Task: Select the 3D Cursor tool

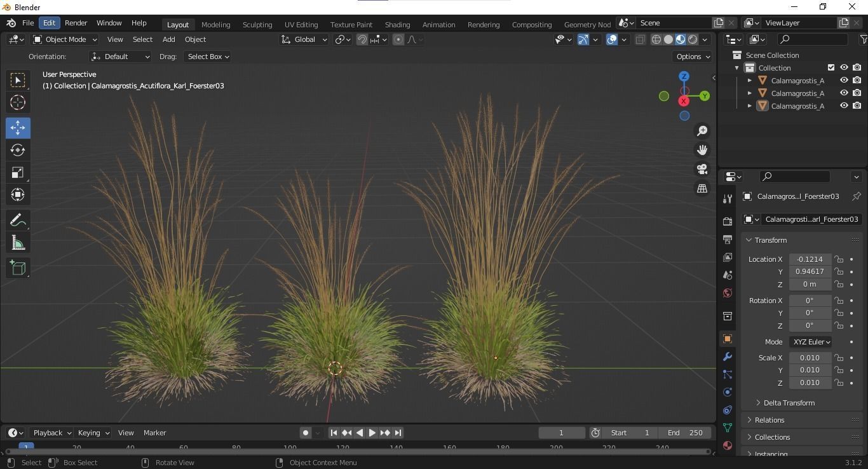Action: tap(18, 102)
